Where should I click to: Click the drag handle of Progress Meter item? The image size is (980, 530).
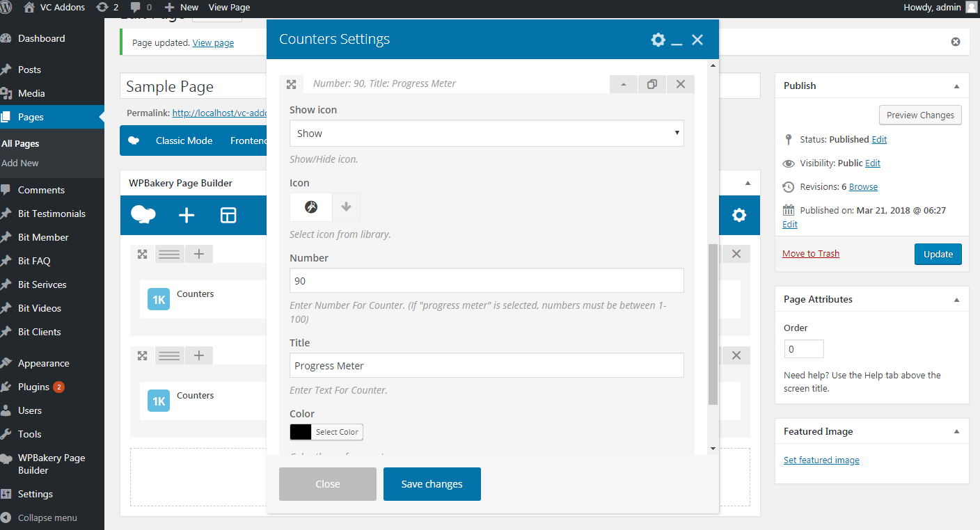[292, 84]
